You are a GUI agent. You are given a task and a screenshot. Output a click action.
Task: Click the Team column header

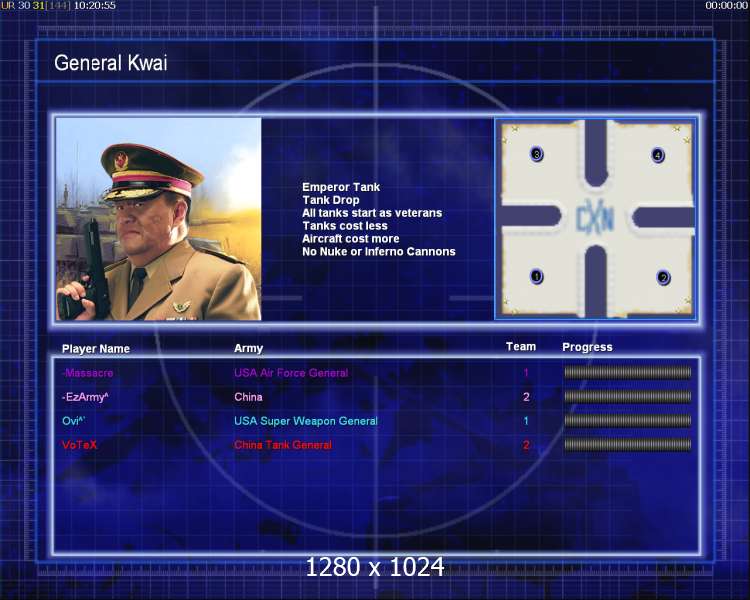[x=521, y=347]
